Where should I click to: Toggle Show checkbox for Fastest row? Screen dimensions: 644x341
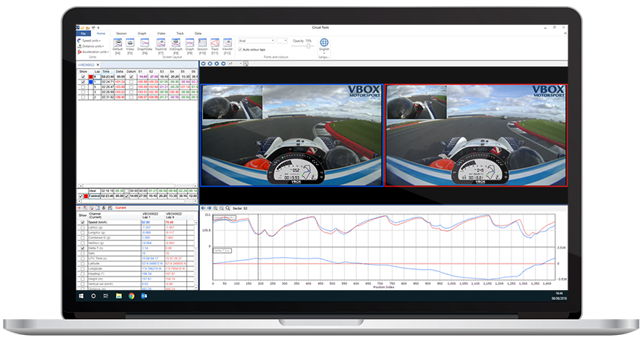[80, 196]
